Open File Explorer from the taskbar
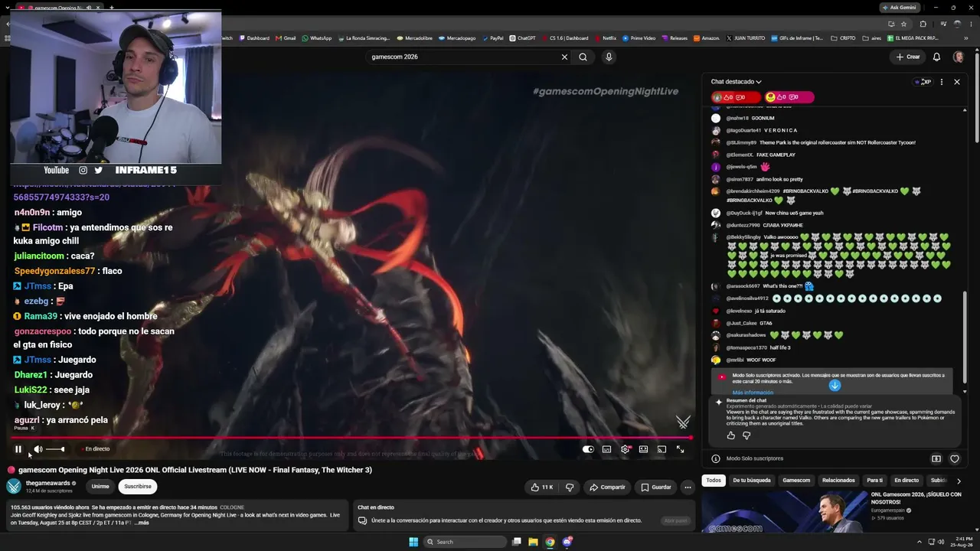The image size is (980, 551). 533,542
